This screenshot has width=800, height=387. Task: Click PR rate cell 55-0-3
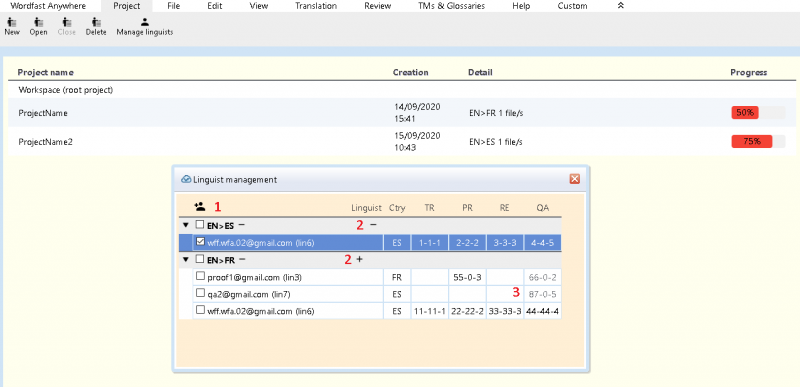[467, 277]
